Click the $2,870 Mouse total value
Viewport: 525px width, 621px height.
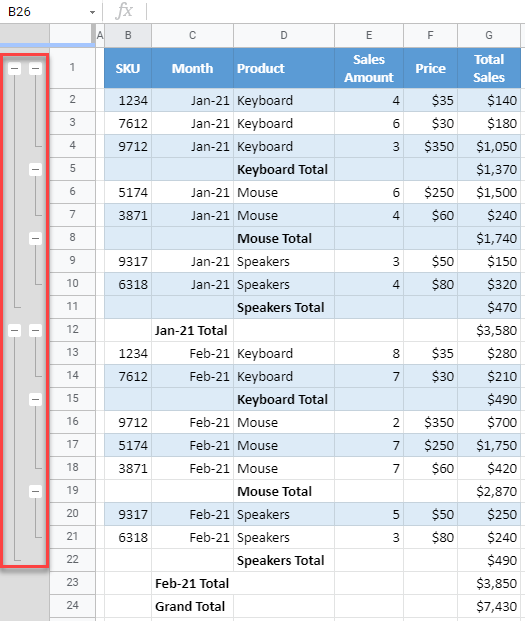click(489, 491)
